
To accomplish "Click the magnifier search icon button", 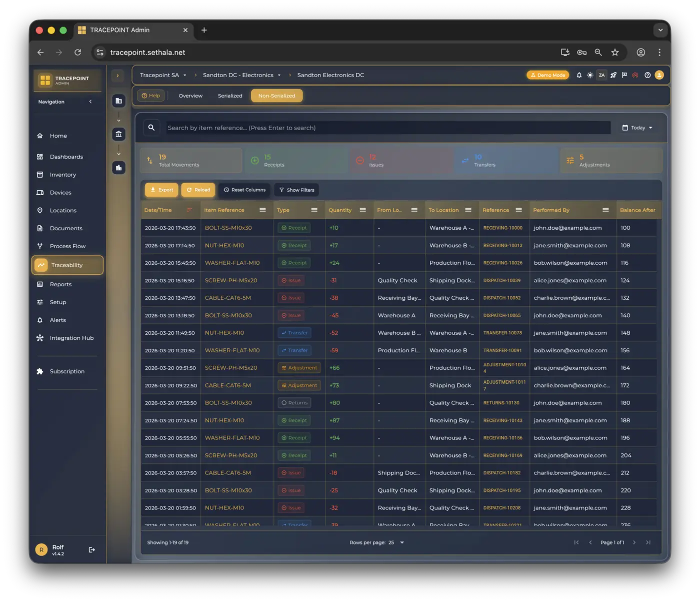I will pyautogui.click(x=151, y=128).
